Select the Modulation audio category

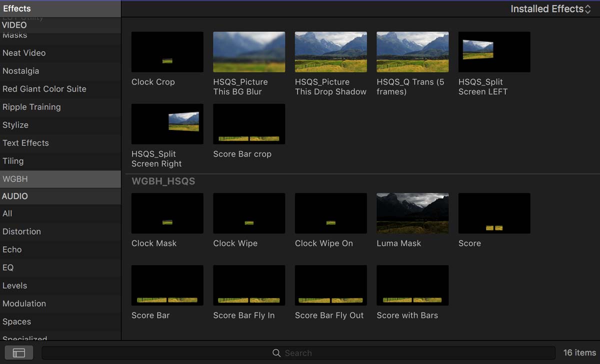point(60,303)
